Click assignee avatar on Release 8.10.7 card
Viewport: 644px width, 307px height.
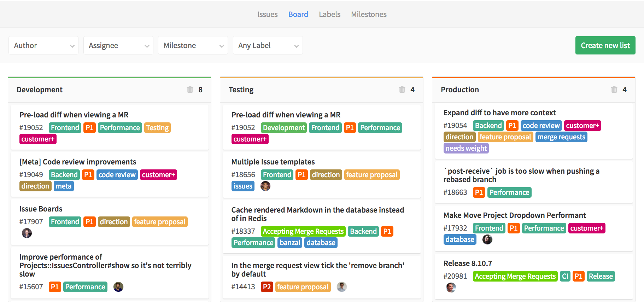(451, 288)
